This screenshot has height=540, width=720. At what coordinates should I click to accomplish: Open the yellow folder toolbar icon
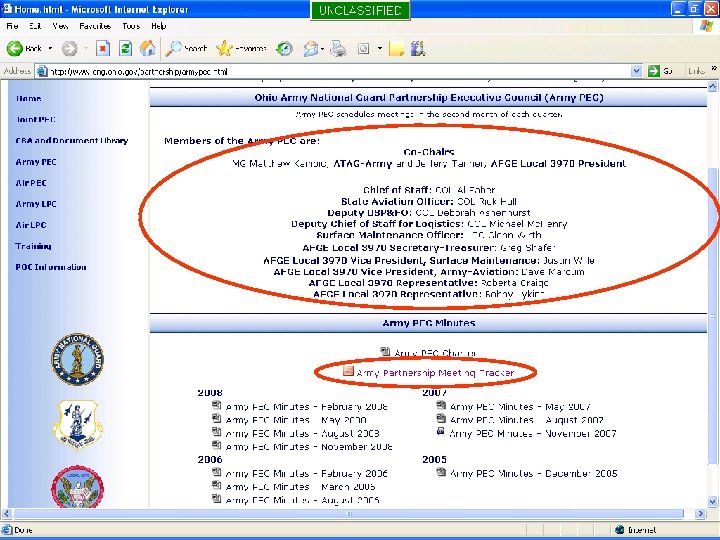(x=396, y=48)
